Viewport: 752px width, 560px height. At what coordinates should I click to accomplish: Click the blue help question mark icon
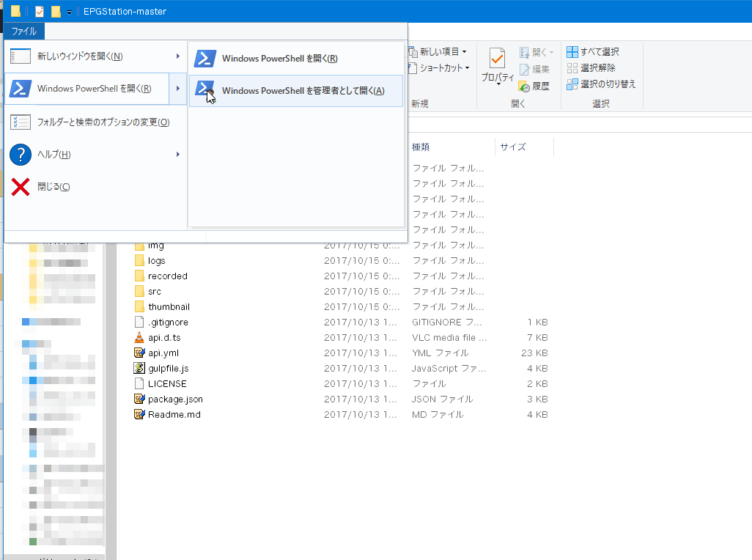21,155
